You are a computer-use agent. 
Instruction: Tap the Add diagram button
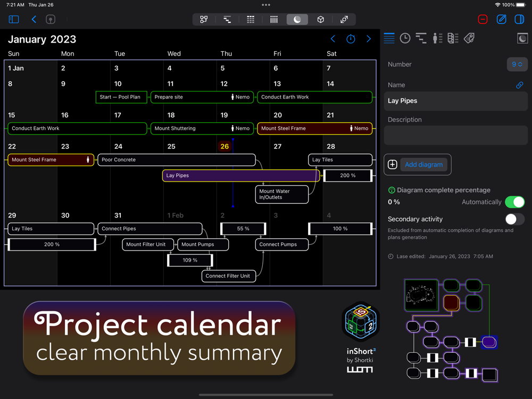pos(424,164)
